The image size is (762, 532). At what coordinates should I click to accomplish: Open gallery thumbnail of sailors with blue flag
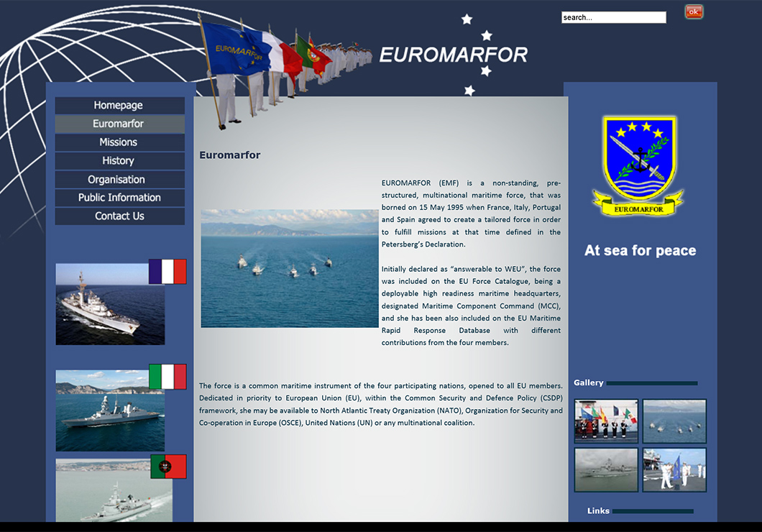pos(674,469)
